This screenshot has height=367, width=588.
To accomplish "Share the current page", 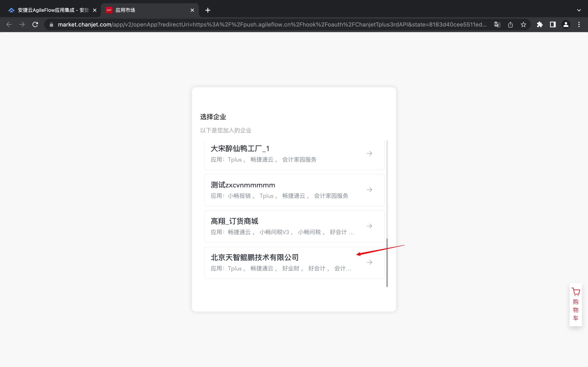I will click(510, 24).
